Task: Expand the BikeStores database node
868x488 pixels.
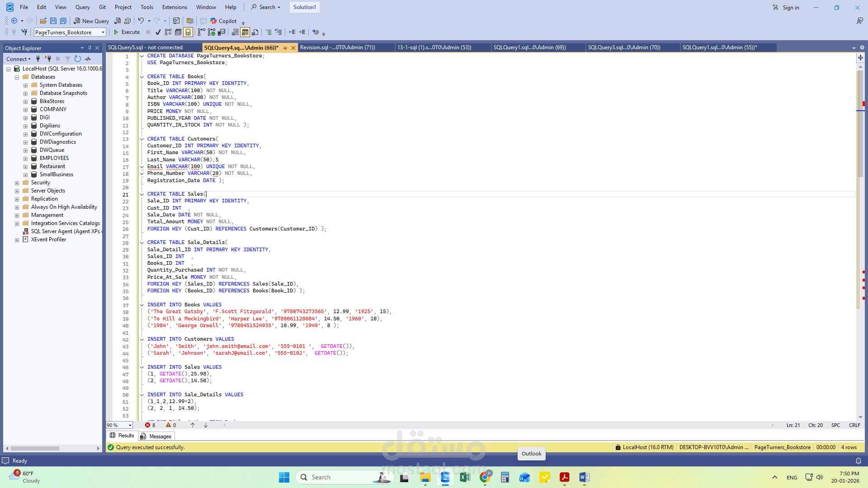Action: [26, 102]
